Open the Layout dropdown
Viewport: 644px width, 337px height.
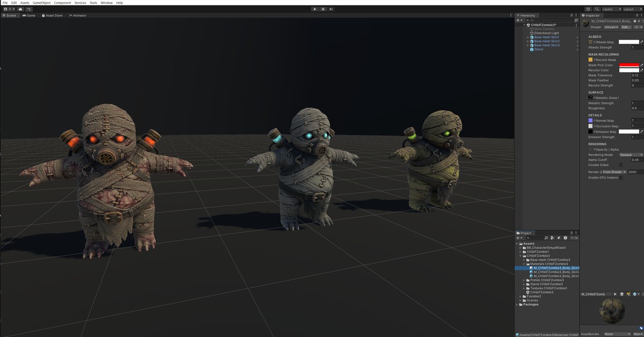(633, 9)
